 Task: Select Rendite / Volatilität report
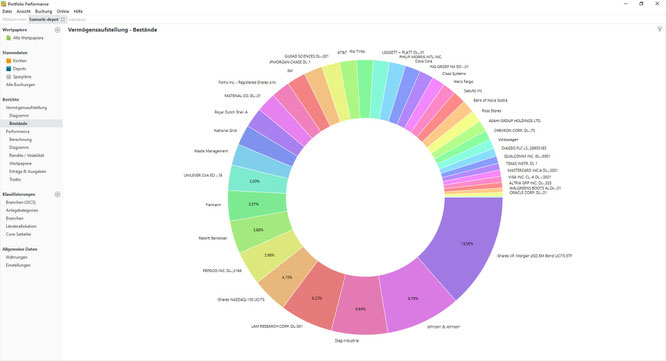[x=27, y=155]
